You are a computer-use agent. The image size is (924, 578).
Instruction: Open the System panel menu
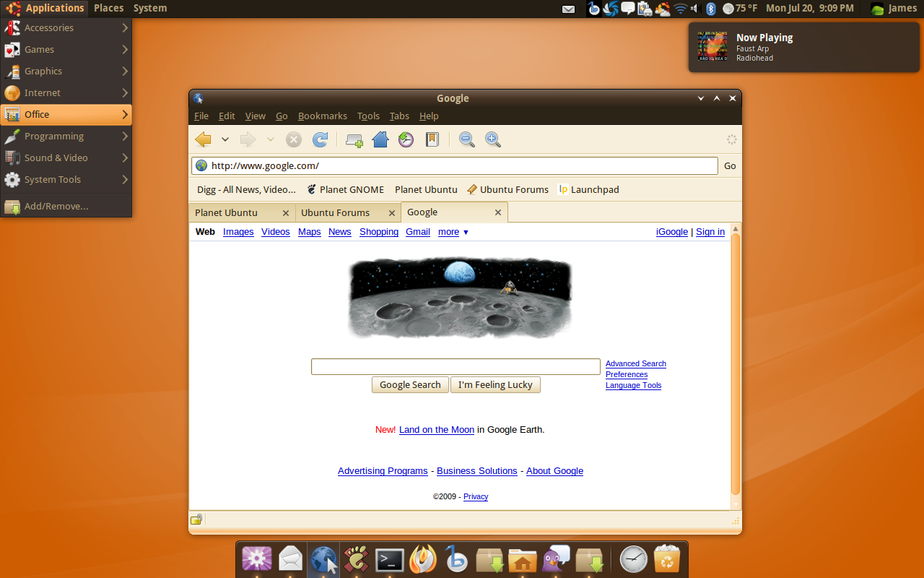tap(150, 8)
